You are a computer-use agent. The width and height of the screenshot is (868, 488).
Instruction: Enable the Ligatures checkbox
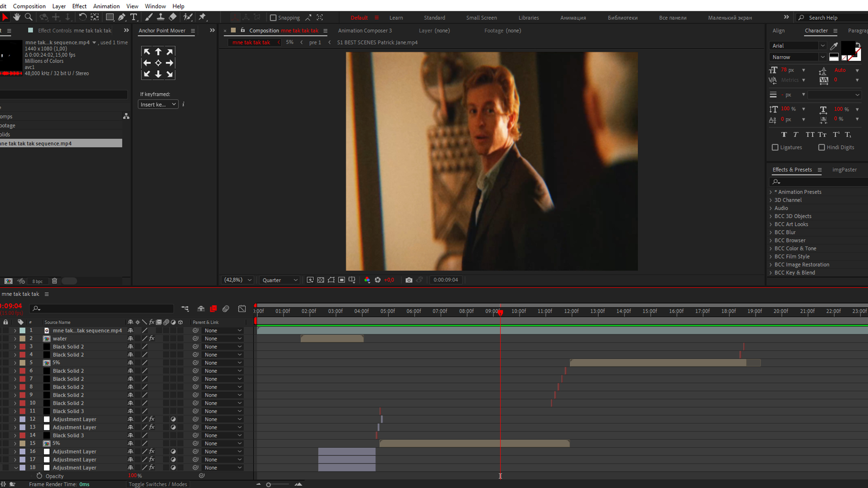click(x=775, y=147)
